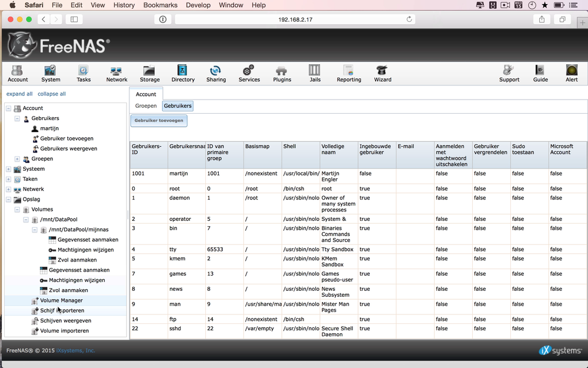Open the Support toolbar icon
The width and height of the screenshot is (588, 368).
click(x=509, y=73)
